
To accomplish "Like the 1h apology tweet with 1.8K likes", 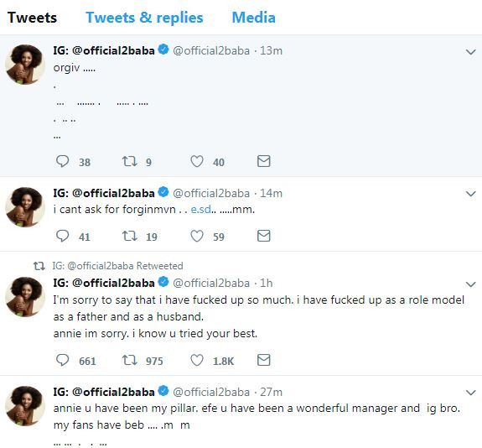I will [x=197, y=360].
